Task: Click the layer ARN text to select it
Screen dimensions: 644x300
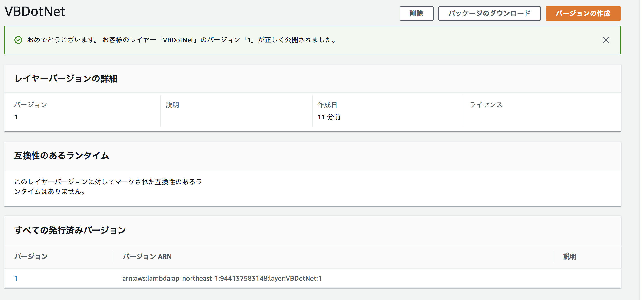Action: 222,278
